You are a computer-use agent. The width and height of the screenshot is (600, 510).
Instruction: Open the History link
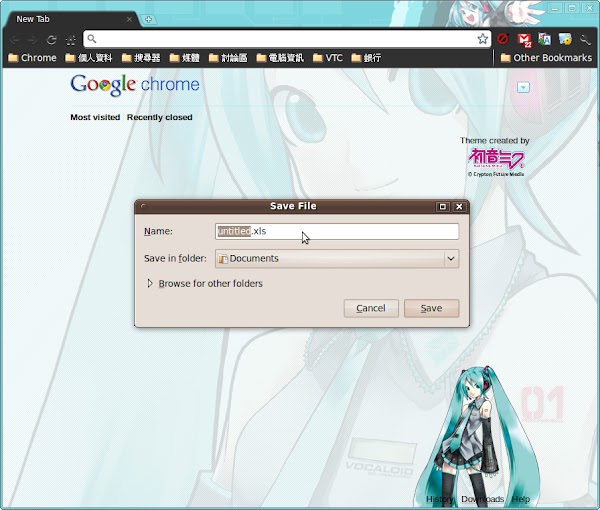coord(440,499)
